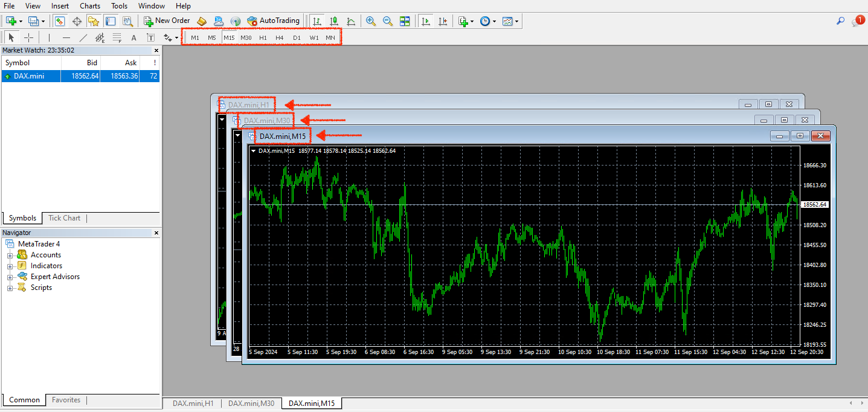Switch to the DAX.mini,H1 chart tab
This screenshot has height=412, width=868.
pos(192,403)
